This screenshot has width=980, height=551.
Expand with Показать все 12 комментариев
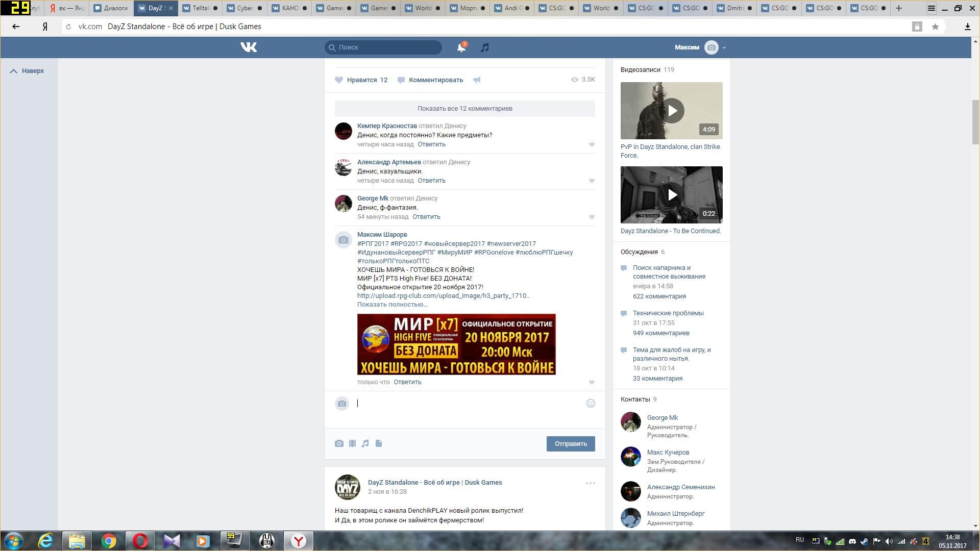pos(464,109)
